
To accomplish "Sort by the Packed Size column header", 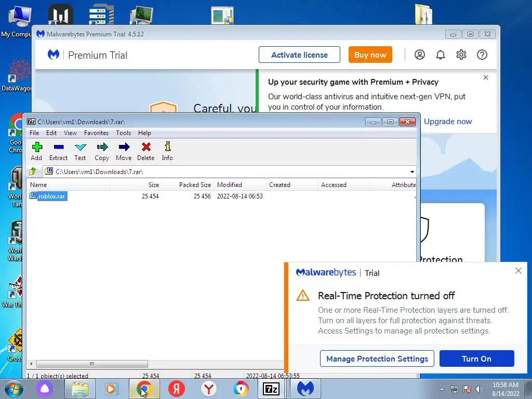I will [x=188, y=185].
